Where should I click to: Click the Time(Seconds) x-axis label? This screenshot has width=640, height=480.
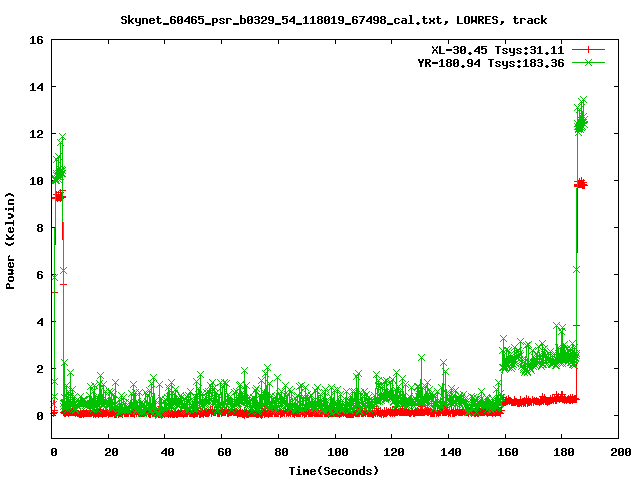[334, 471]
